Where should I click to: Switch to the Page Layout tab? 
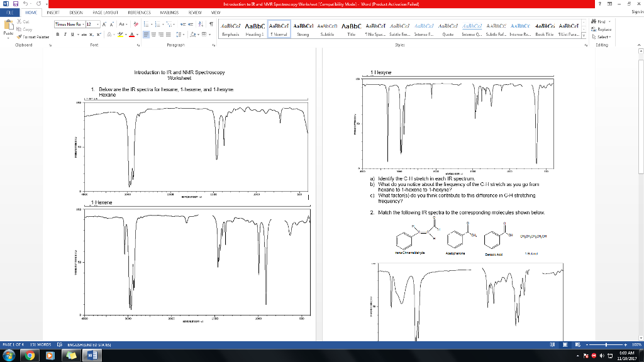(x=106, y=13)
